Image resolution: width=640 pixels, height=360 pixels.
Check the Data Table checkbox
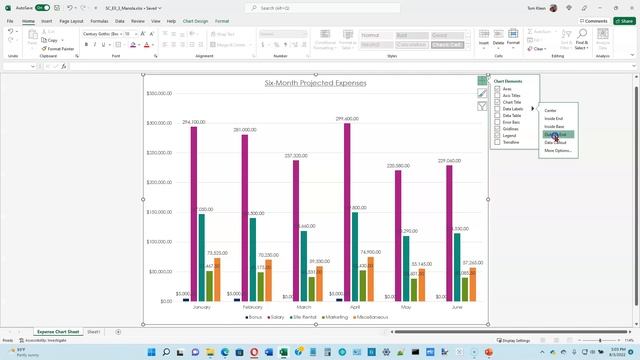click(x=497, y=116)
